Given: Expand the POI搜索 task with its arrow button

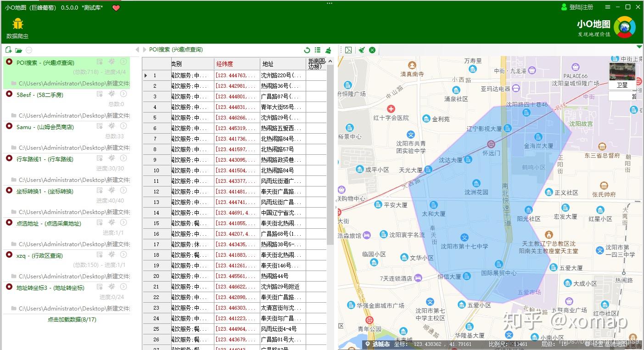Looking at the screenshot, I should [123, 62].
